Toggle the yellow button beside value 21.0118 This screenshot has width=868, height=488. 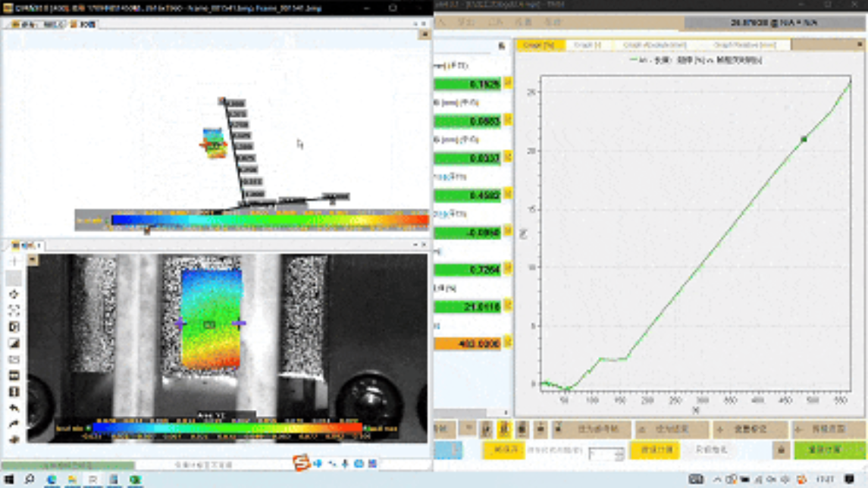coord(508,306)
